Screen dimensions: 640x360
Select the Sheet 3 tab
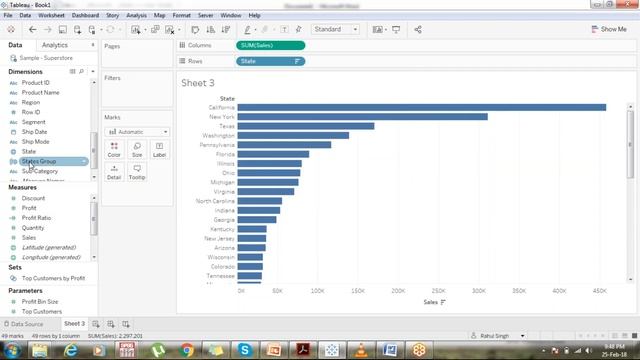coord(74,324)
